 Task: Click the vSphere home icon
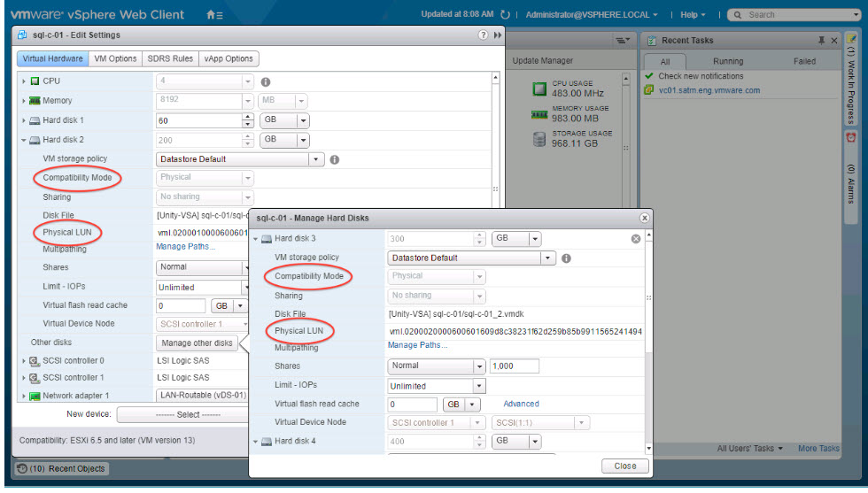[211, 15]
